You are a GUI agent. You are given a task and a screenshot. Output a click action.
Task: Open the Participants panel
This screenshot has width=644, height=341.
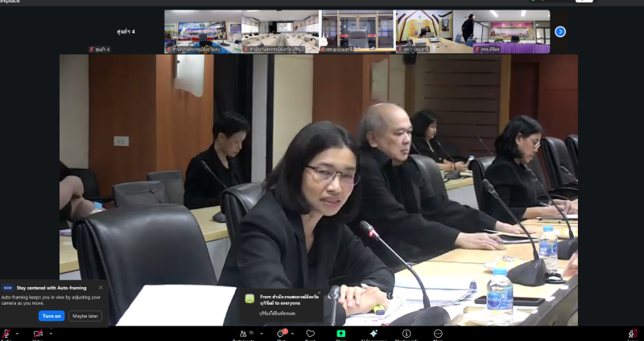tap(243, 334)
